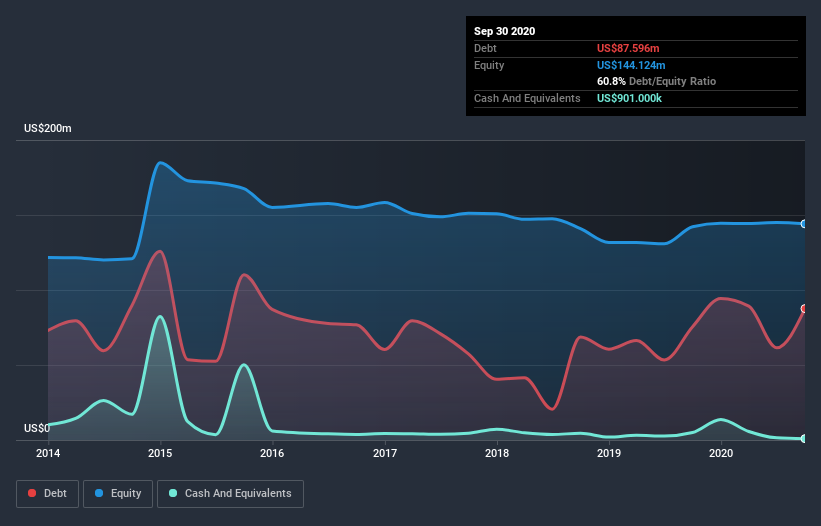Click the Cash end-point marker on the teal line
The height and width of the screenshot is (526, 821).
point(804,439)
